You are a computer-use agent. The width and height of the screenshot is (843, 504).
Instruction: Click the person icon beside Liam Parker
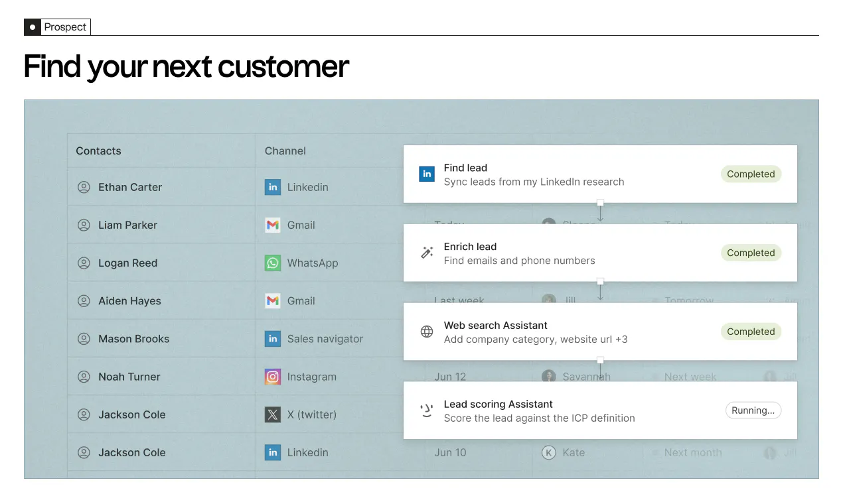coord(84,225)
